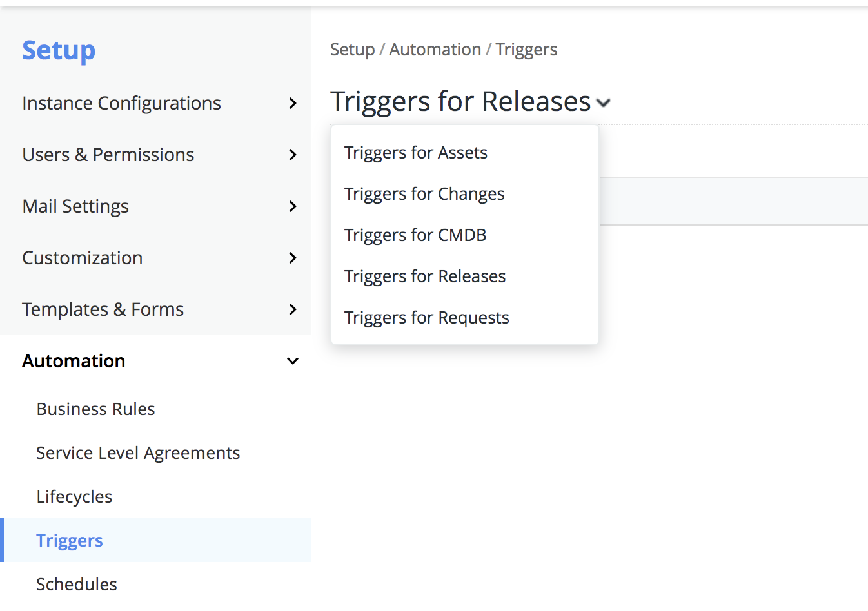868x611 pixels.
Task: Click Automation breadcrumb link
Action: [435, 50]
